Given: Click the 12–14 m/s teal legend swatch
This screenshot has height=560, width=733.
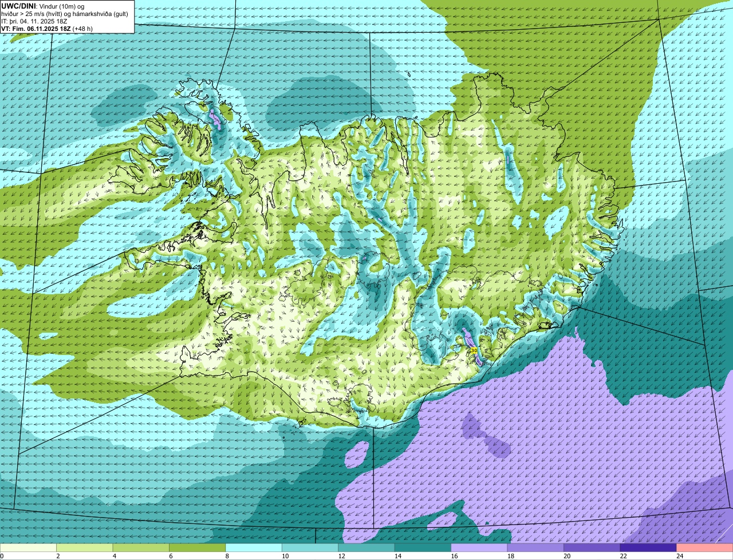Looking at the screenshot, I should pos(368,548).
